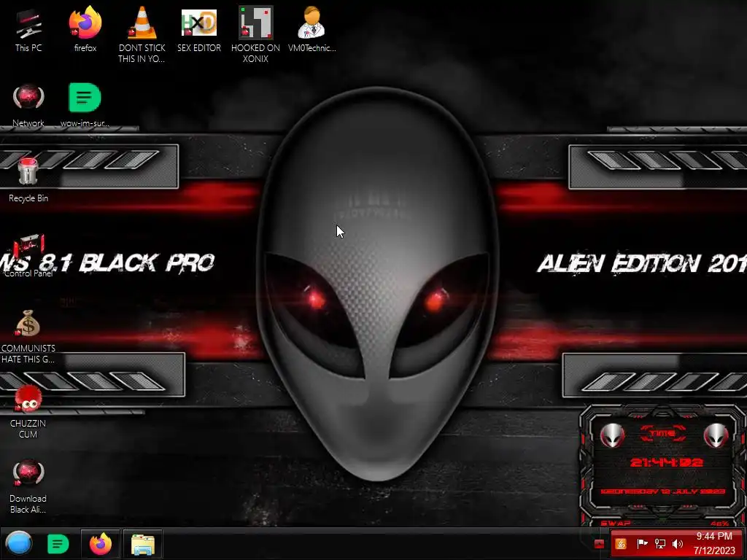Click the left alien head on the clock gadget
The image size is (747, 560).
click(x=612, y=435)
